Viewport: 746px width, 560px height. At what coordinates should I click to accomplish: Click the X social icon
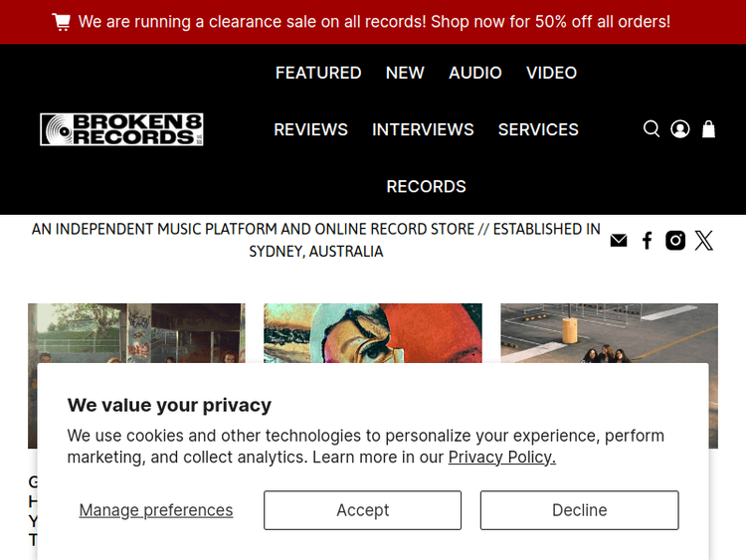704,241
